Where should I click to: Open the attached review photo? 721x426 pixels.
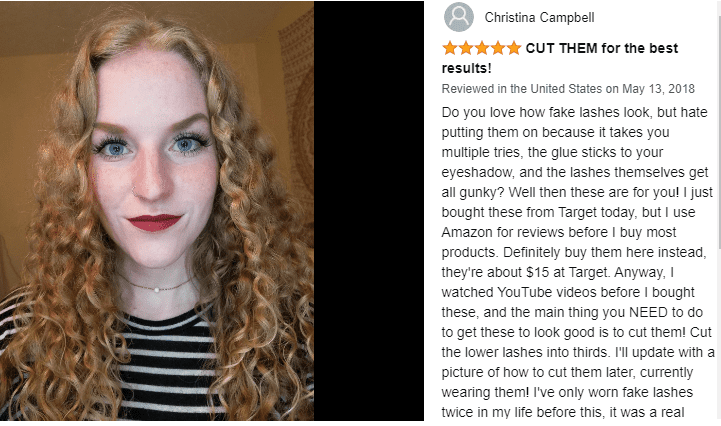click(157, 211)
